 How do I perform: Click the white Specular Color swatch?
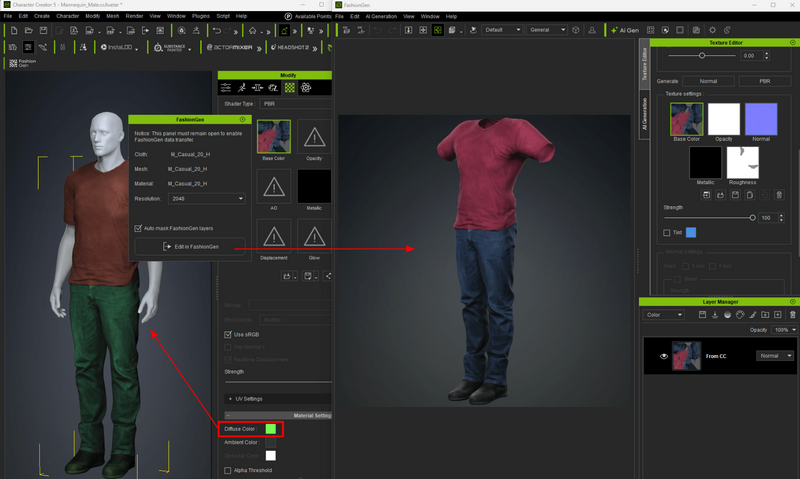[270, 456]
